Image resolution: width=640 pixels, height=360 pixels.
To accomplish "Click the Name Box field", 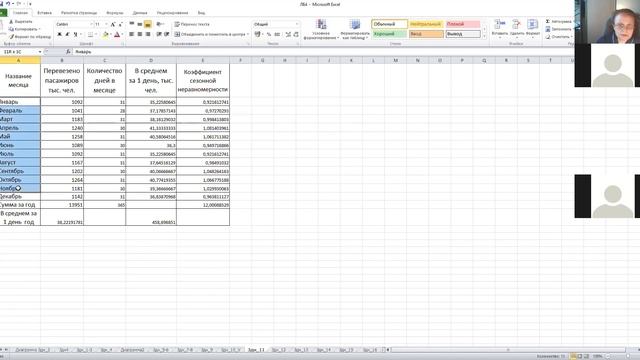I will [20, 52].
